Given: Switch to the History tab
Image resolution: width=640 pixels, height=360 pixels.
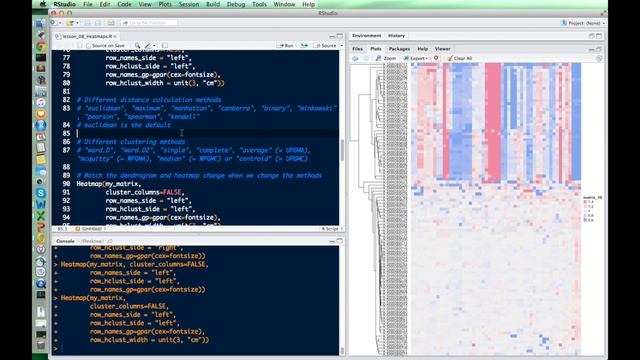Looking at the screenshot, I should [396, 36].
